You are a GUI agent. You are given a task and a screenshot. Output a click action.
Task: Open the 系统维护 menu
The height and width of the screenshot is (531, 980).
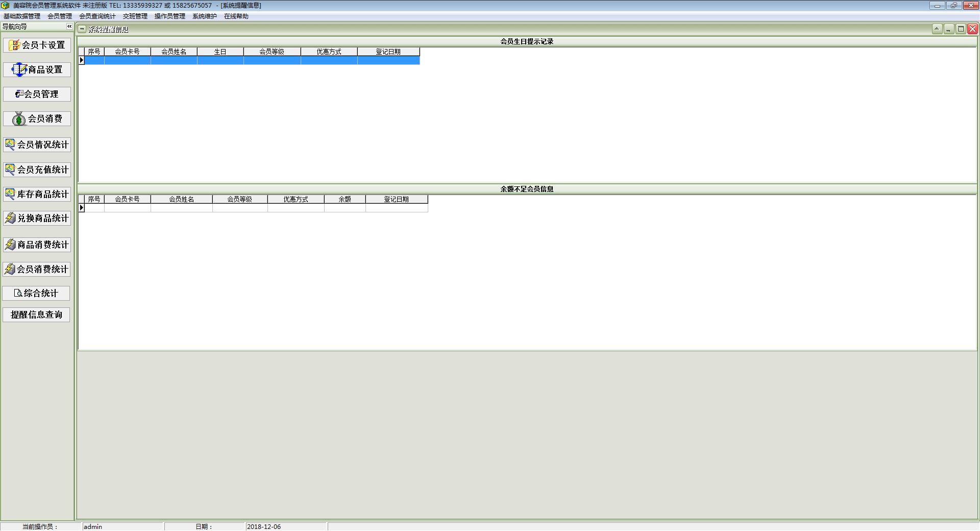tap(205, 16)
